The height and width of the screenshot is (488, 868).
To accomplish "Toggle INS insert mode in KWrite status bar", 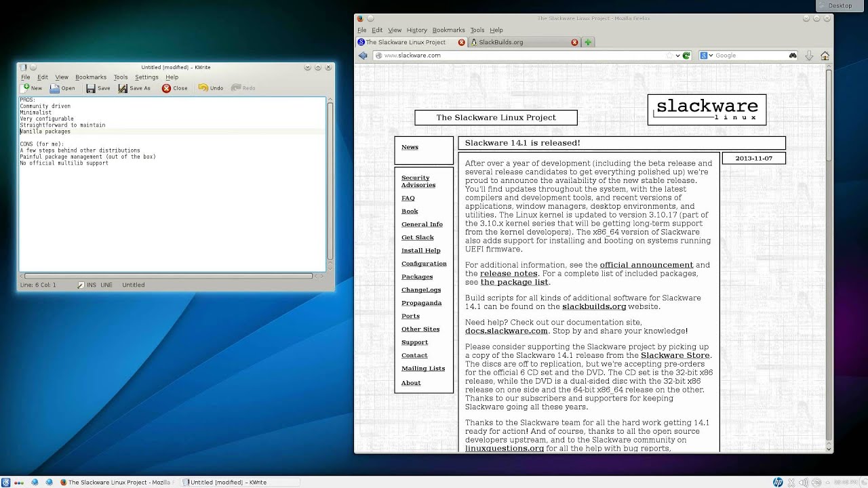I will (91, 285).
